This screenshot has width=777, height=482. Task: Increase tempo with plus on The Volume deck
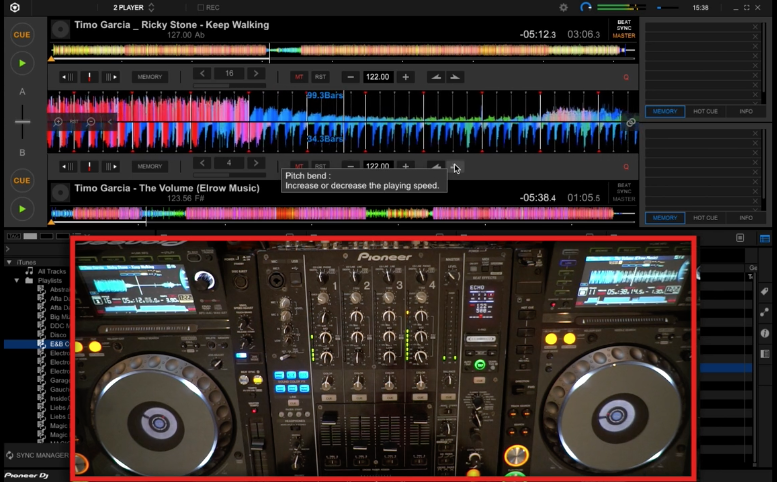(x=405, y=166)
